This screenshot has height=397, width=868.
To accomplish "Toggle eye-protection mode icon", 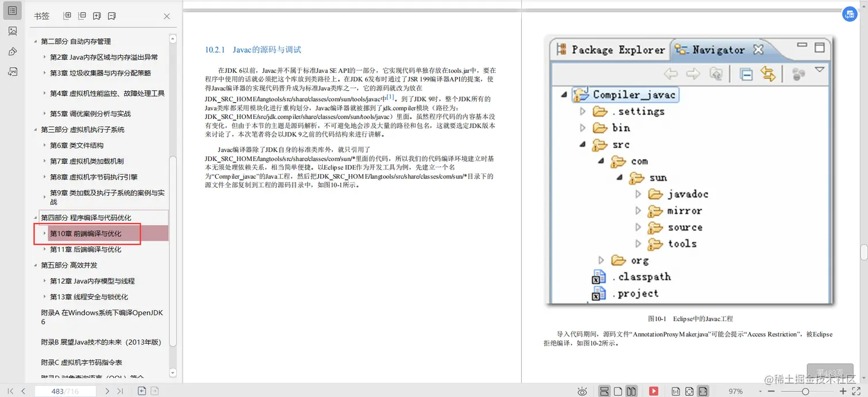I will tap(582, 391).
